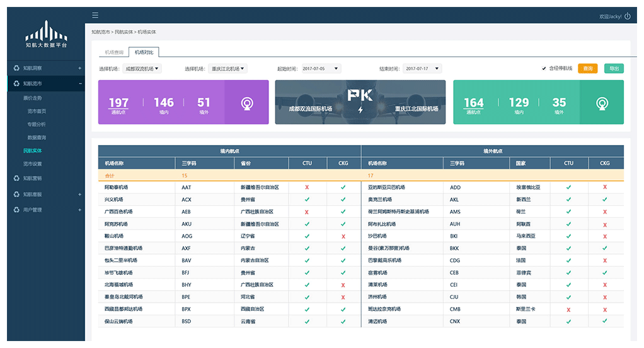Click the hamburger menu icon in top bar
This screenshot has height=348, width=644.
(95, 15)
